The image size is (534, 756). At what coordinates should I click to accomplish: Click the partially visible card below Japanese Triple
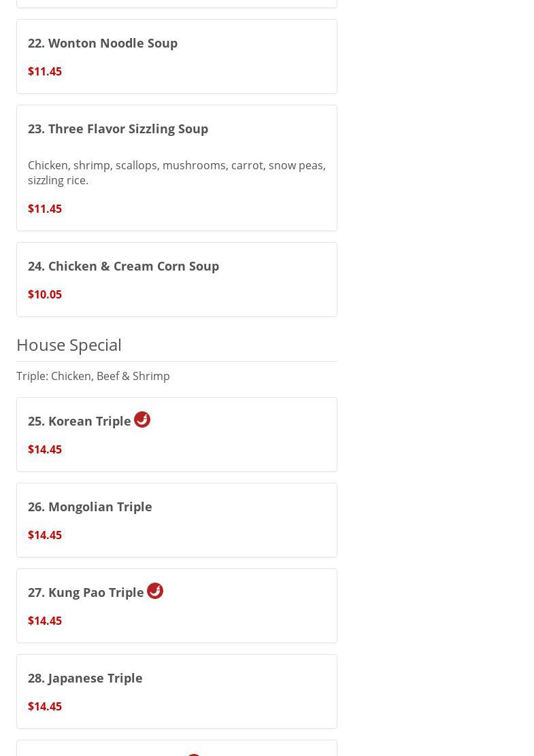coord(176,748)
